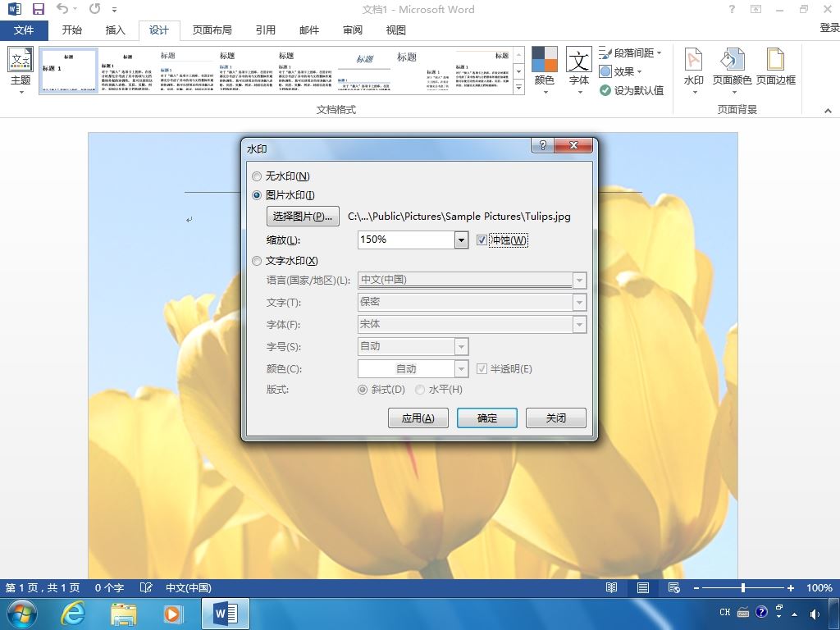The image size is (840, 630).
Task: Open the Fonts (字体) theme button
Action: [x=579, y=71]
